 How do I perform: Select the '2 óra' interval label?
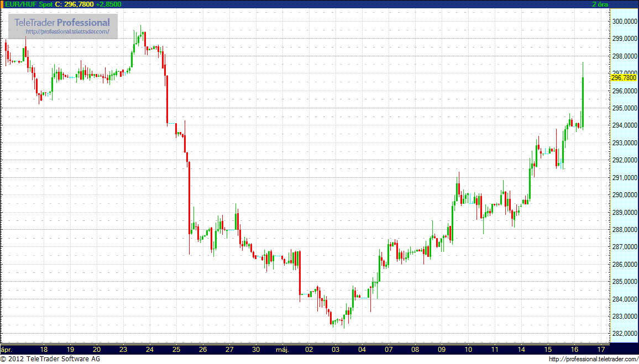click(600, 4)
